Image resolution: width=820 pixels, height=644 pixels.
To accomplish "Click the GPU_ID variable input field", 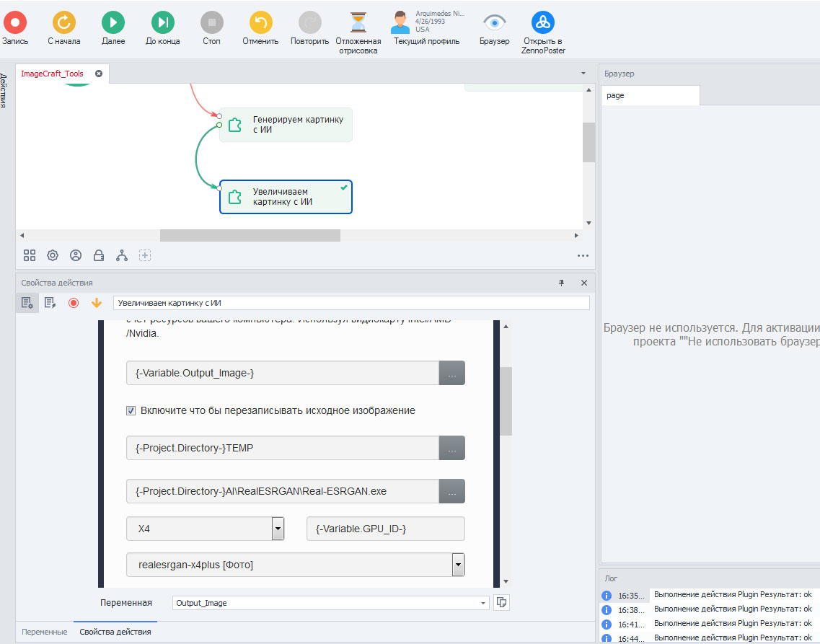I will (x=385, y=529).
